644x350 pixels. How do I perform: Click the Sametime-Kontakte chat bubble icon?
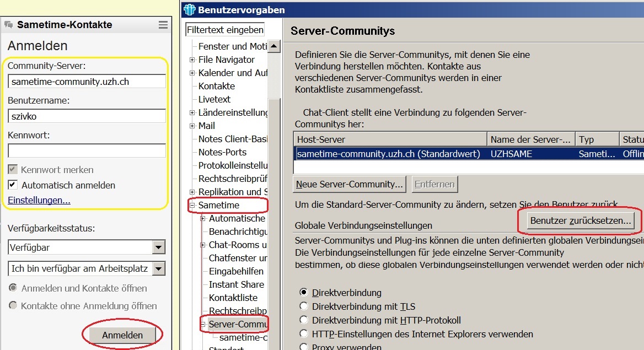coord(9,25)
